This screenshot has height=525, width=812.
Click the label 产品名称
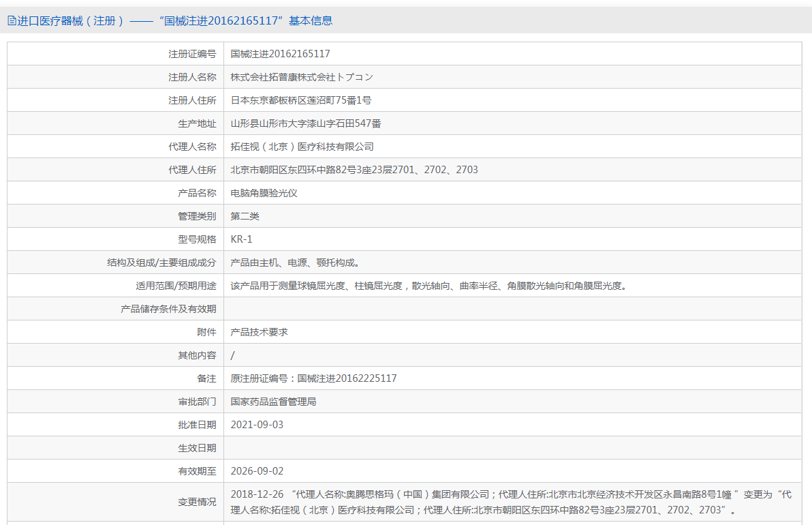[x=197, y=194]
